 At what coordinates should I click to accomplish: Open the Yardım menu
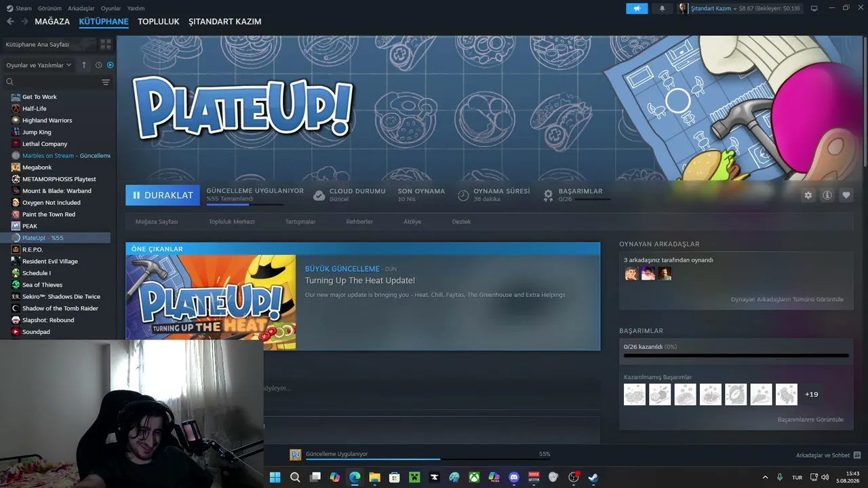tap(136, 8)
